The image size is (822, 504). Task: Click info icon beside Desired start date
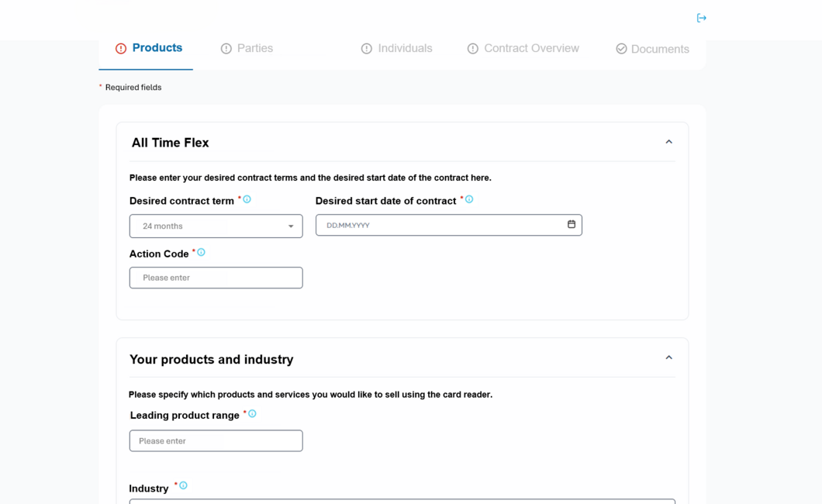coord(469,199)
